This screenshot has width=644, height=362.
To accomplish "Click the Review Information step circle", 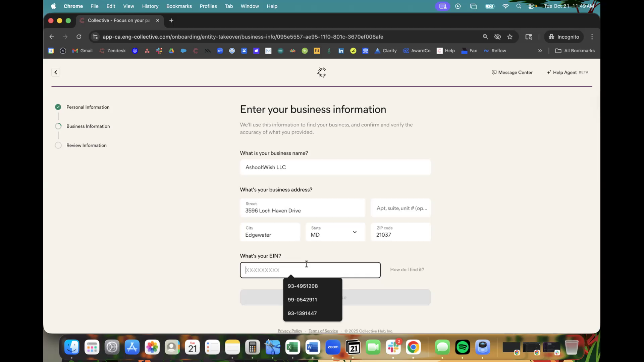I will coord(58,145).
